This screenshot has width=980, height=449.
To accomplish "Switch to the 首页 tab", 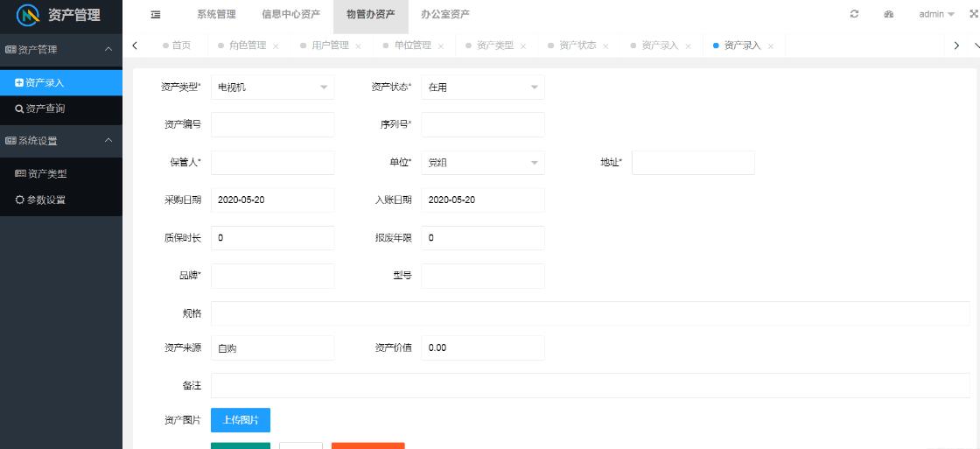I will (x=180, y=46).
